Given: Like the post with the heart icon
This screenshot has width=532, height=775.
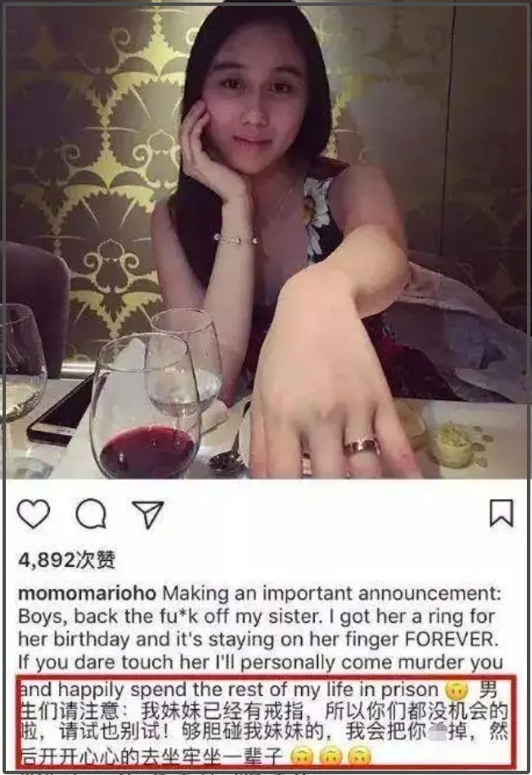Looking at the screenshot, I should point(34,514).
